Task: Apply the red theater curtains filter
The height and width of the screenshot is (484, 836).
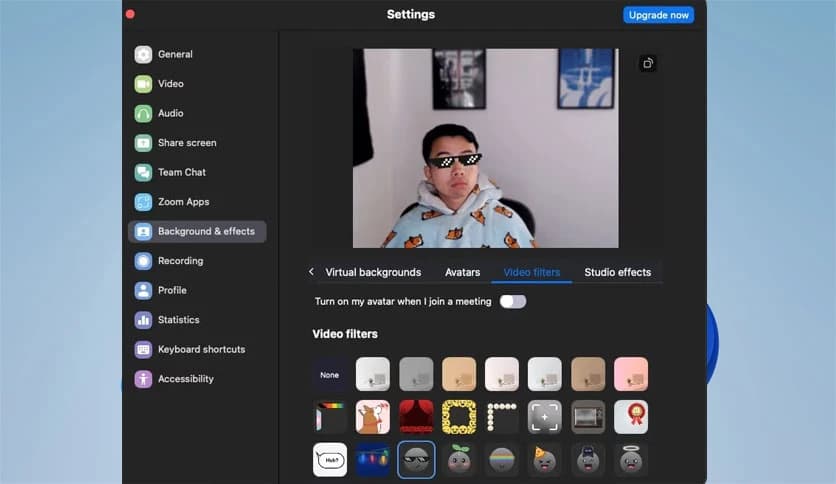Action: pyautogui.click(x=416, y=417)
